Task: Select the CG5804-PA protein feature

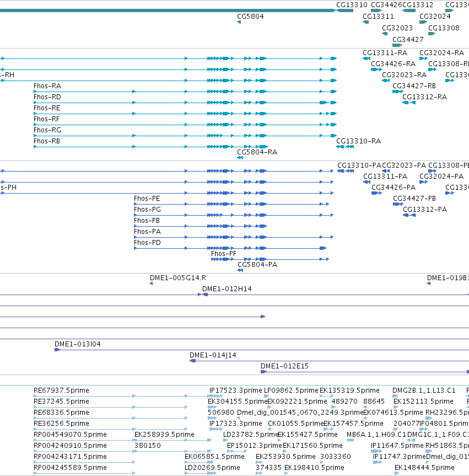Action: [x=240, y=270]
